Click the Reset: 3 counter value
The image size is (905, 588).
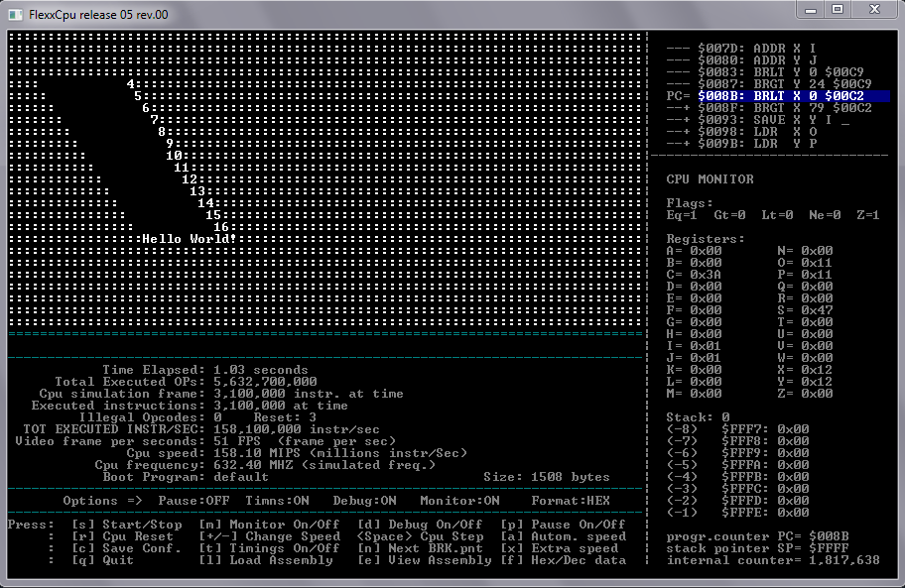coord(285,417)
